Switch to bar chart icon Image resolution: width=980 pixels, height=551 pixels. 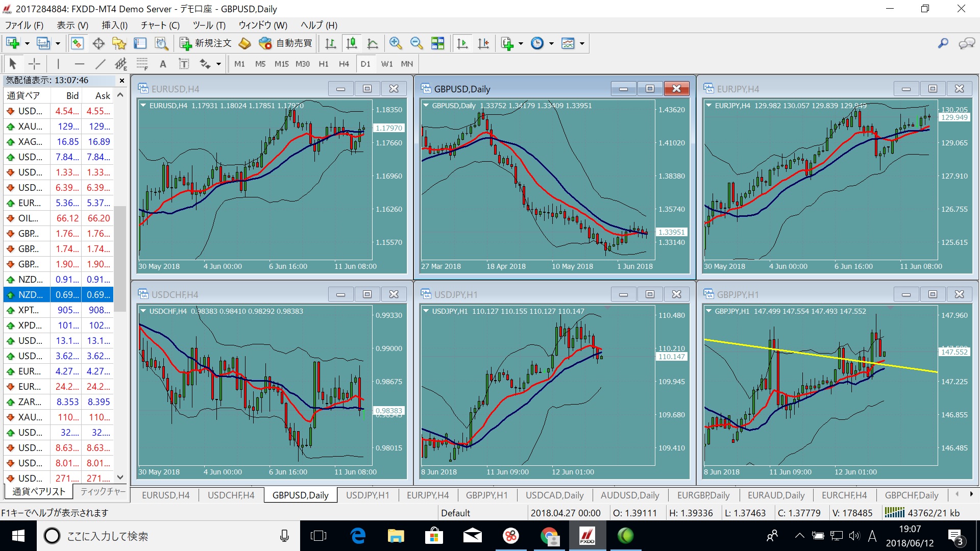(330, 43)
